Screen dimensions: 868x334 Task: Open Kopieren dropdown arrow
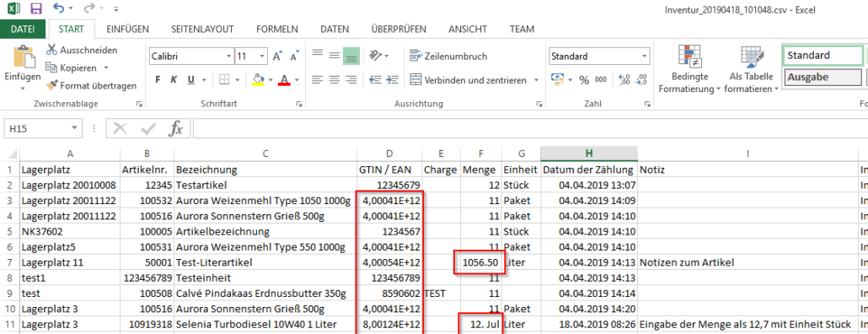pos(105,67)
